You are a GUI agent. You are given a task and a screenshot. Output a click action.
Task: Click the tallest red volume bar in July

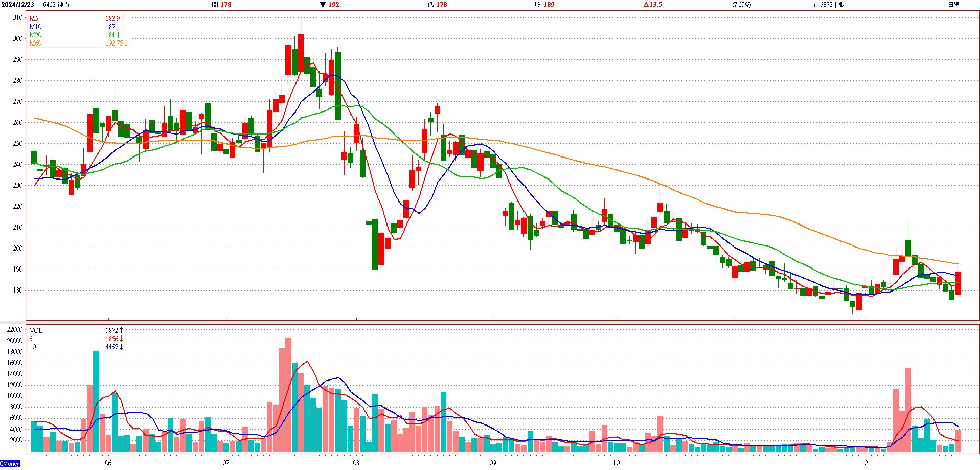click(288, 395)
